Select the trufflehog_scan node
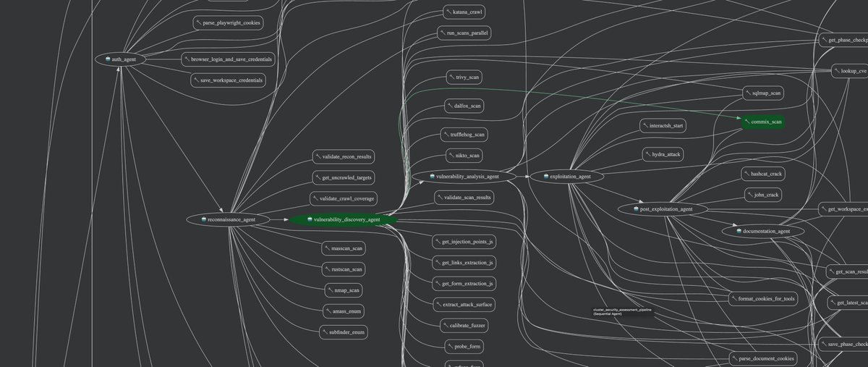Image resolution: width=868 pixels, height=367 pixels. (464, 134)
